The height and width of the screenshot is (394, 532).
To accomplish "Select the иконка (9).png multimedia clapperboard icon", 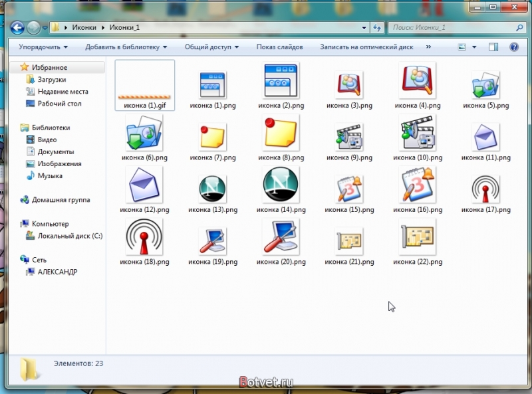I will [349, 137].
